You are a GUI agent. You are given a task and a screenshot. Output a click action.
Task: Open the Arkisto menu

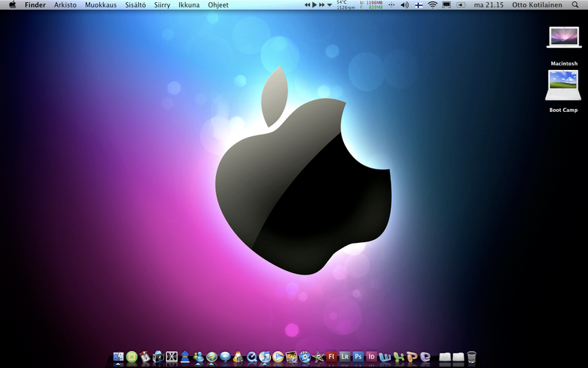coord(65,5)
